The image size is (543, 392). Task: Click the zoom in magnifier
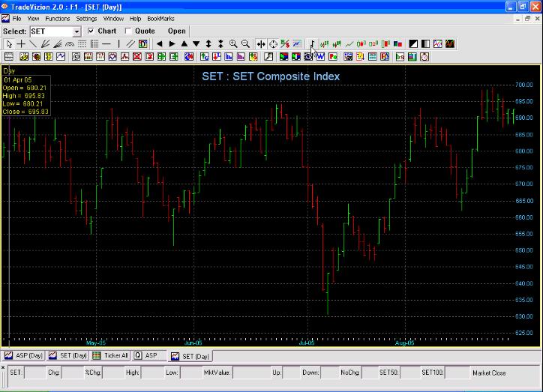pos(233,44)
